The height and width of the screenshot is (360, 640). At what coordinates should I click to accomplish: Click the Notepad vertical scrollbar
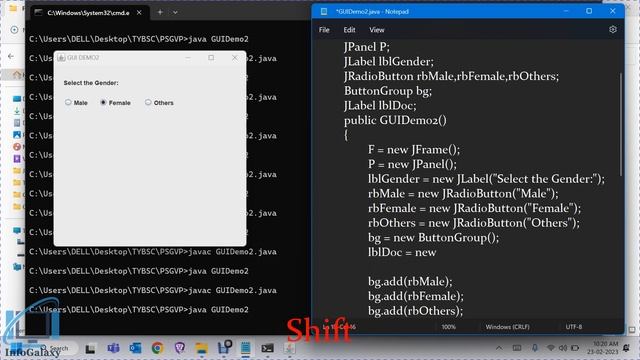pyautogui.click(x=620, y=124)
